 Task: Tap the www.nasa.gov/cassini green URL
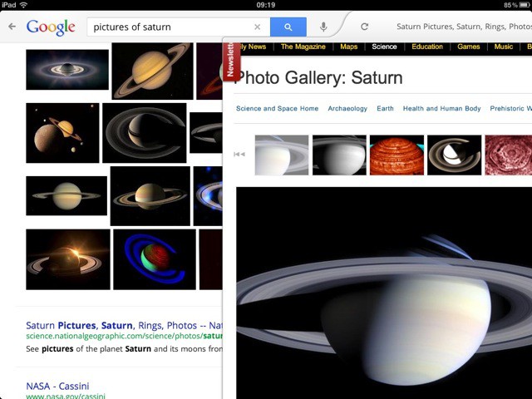66,396
